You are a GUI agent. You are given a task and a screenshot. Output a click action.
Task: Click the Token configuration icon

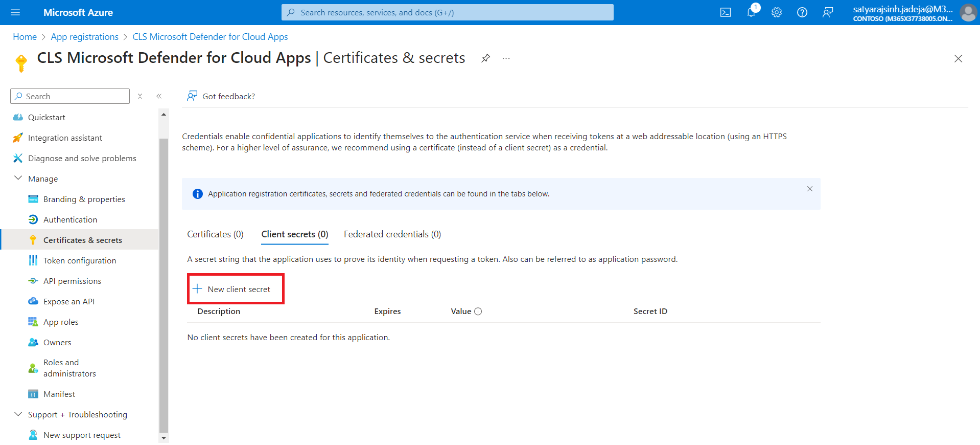tap(33, 260)
